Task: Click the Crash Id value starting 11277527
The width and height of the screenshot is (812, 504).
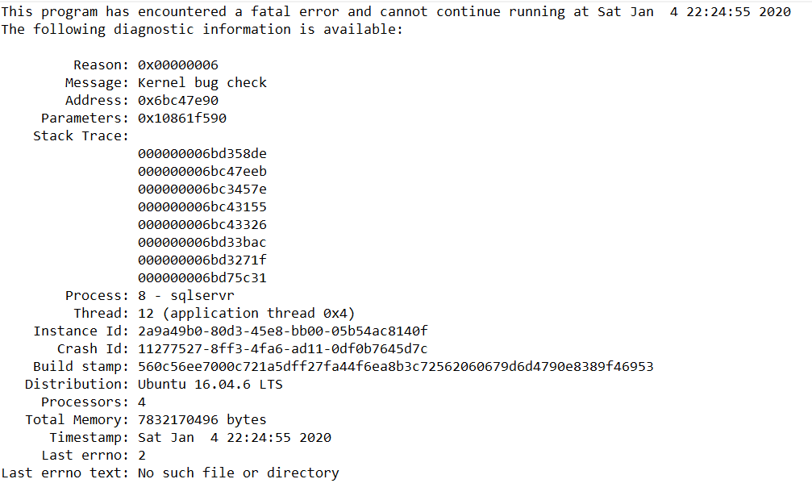Action: click(x=282, y=348)
